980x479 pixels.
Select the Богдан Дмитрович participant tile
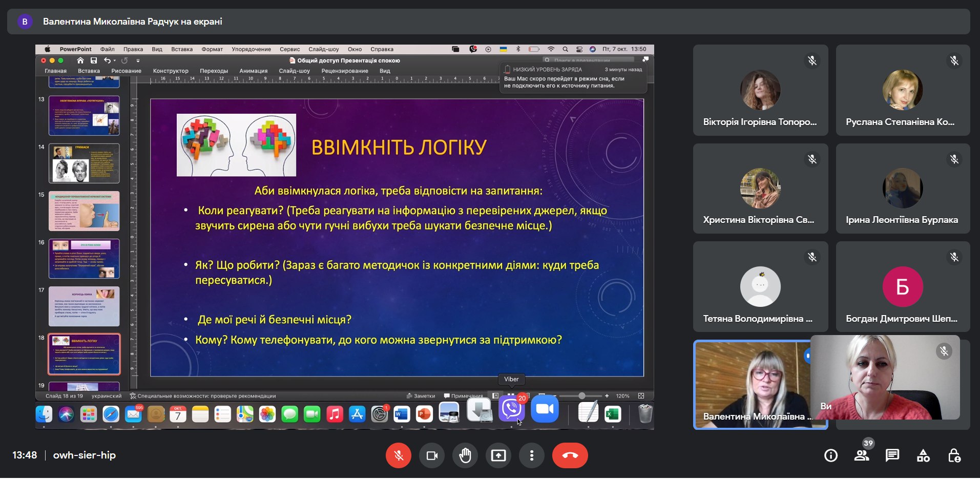pyautogui.click(x=903, y=286)
